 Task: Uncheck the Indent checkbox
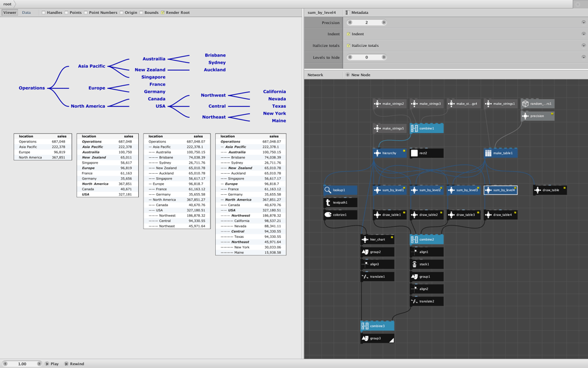[x=348, y=34]
